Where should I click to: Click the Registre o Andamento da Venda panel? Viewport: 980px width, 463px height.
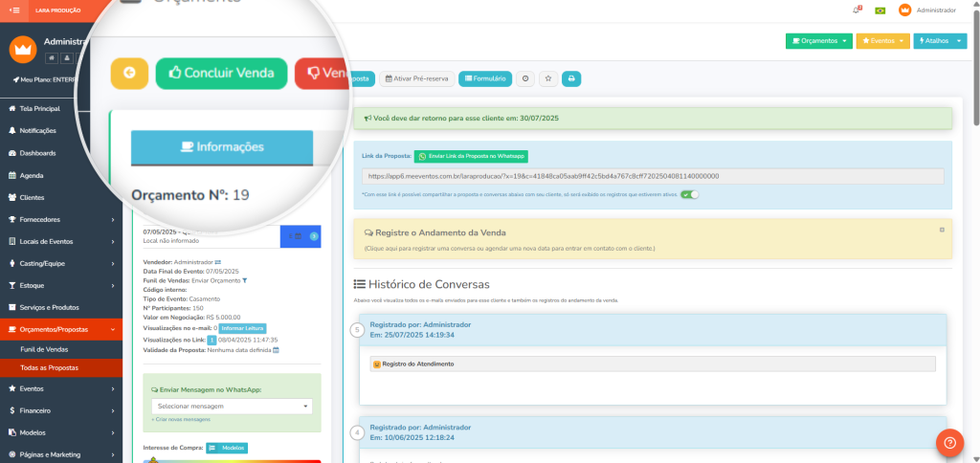[x=653, y=239]
